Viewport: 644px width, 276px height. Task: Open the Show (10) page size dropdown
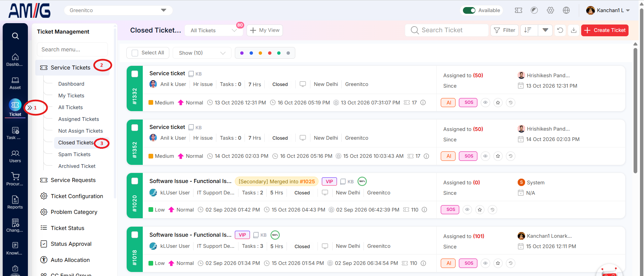[x=202, y=53]
